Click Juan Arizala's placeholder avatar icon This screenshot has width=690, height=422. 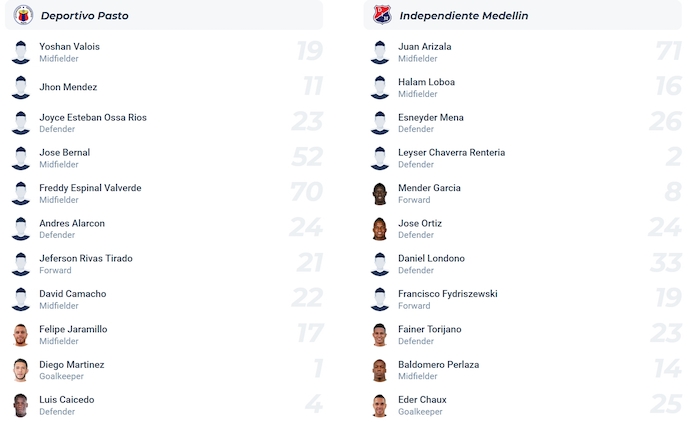pos(380,53)
